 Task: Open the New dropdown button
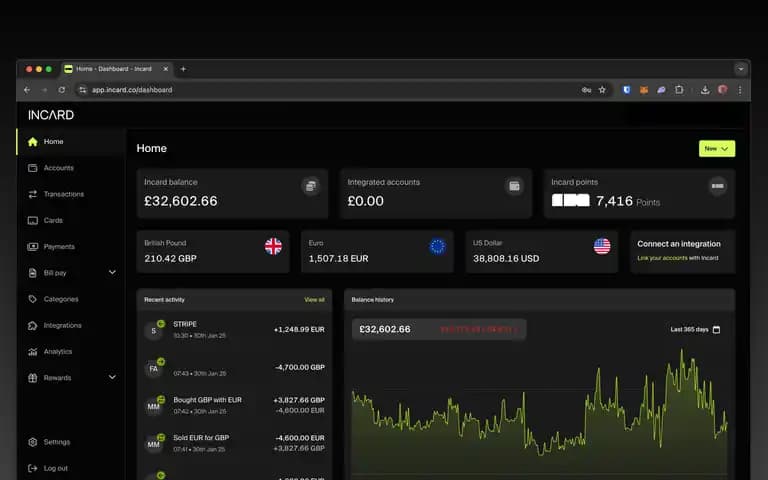pyautogui.click(x=717, y=148)
